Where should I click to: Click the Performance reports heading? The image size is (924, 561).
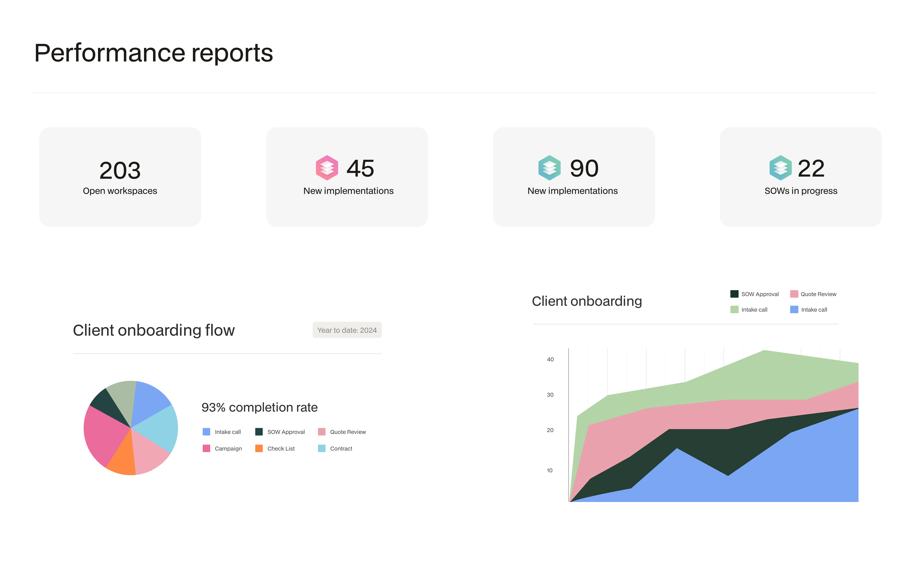pos(153,52)
